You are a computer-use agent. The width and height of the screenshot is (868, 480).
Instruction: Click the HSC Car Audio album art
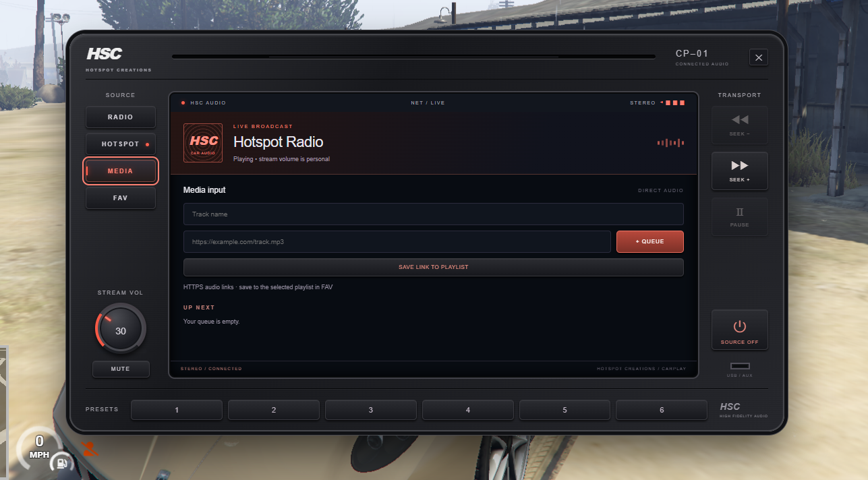(x=203, y=143)
